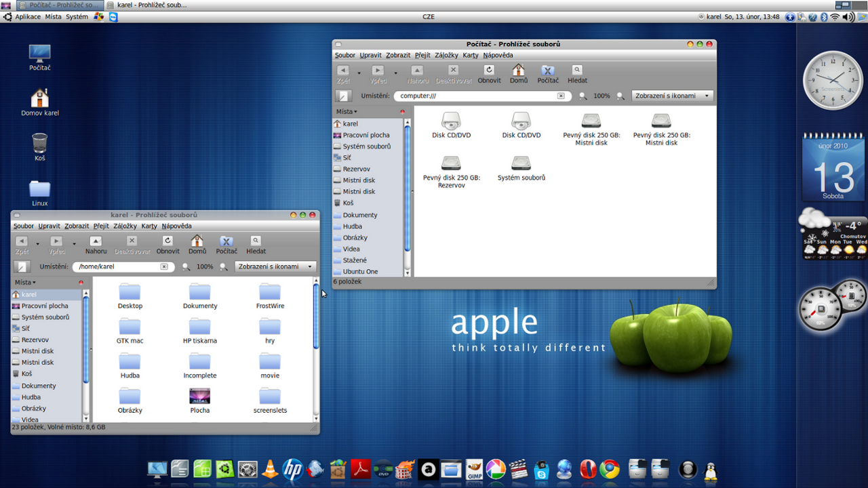Select the Pevný disk 250 GB: Rezervov icon

[451, 163]
